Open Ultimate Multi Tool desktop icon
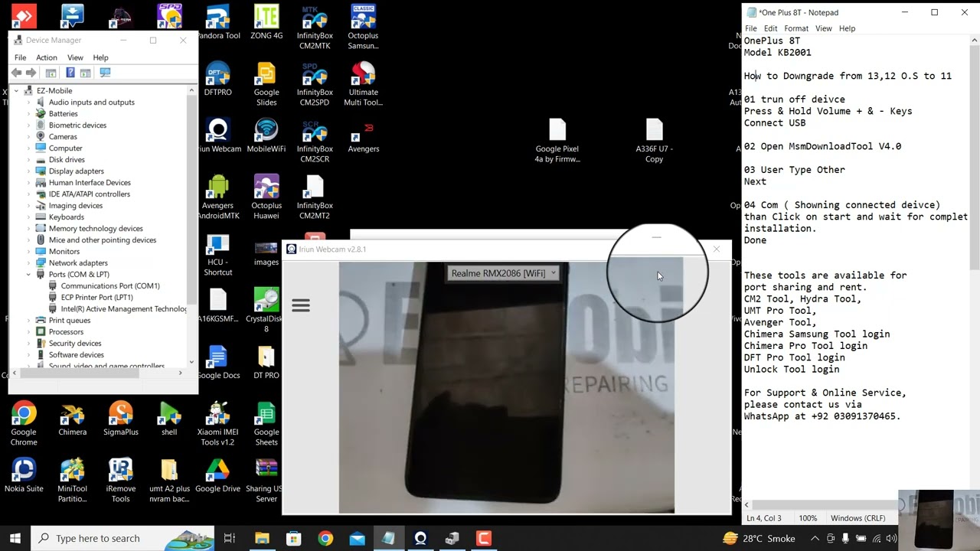The image size is (980, 551). 363,84
